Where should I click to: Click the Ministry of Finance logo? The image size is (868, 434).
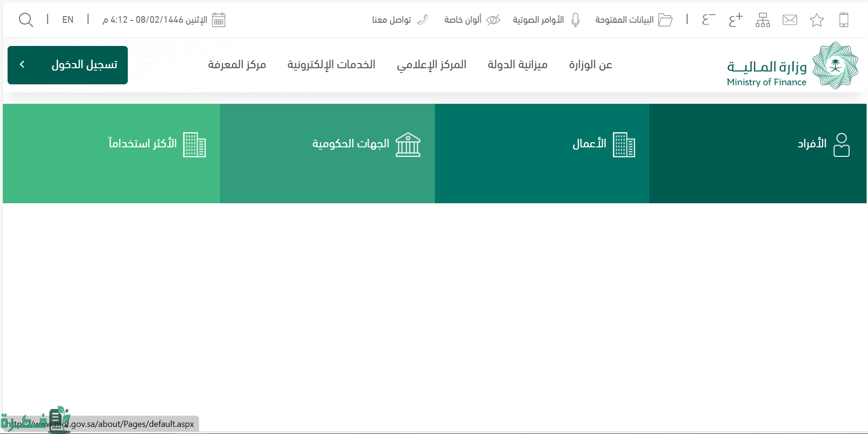[x=792, y=65]
